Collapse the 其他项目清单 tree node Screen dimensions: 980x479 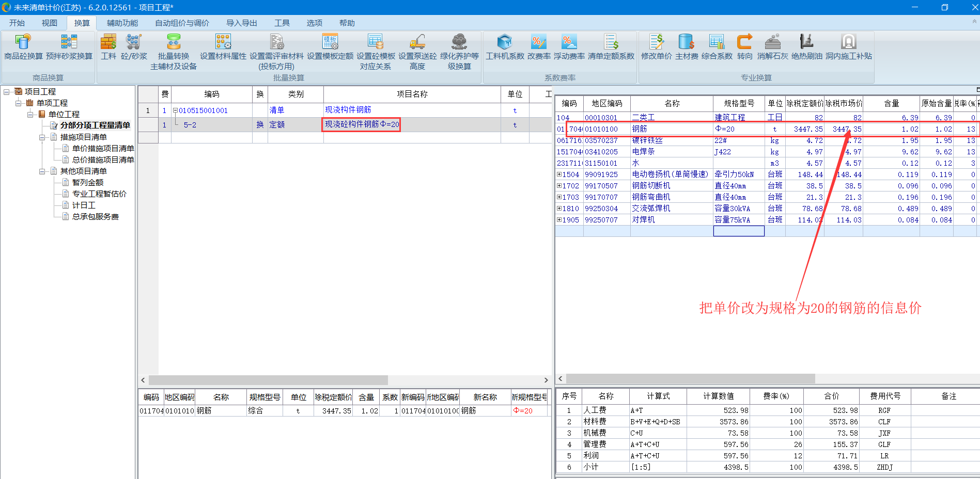click(x=42, y=171)
